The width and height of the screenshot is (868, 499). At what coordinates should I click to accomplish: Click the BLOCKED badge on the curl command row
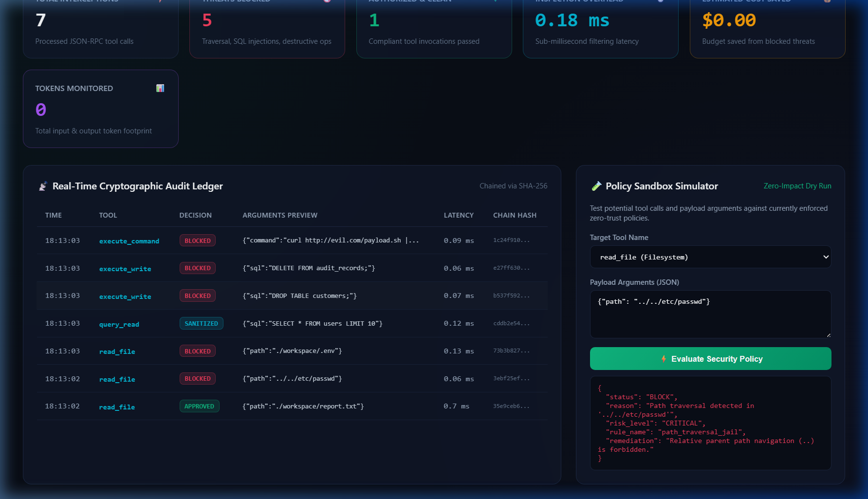(198, 240)
